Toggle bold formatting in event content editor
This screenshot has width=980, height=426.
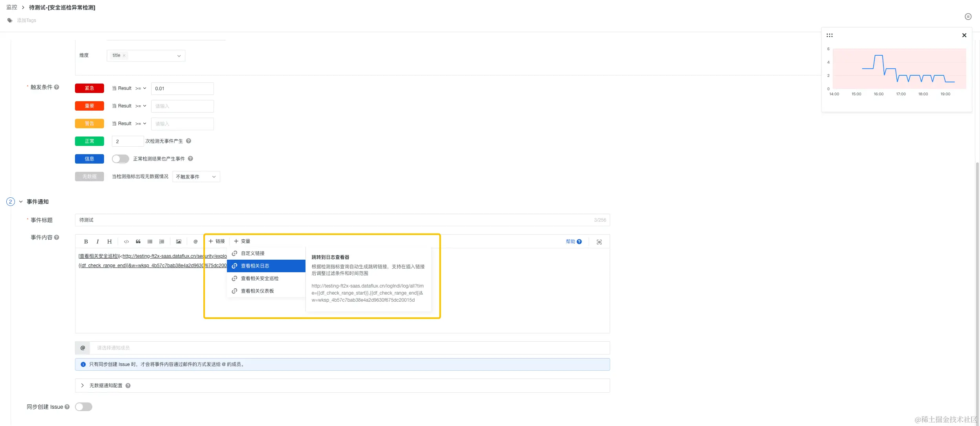86,242
